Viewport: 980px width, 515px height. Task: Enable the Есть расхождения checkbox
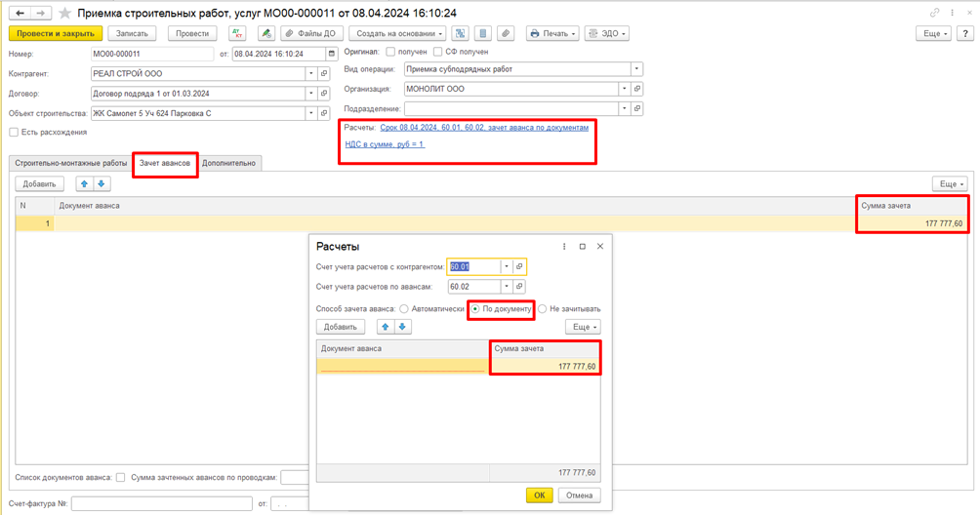pyautogui.click(x=14, y=132)
